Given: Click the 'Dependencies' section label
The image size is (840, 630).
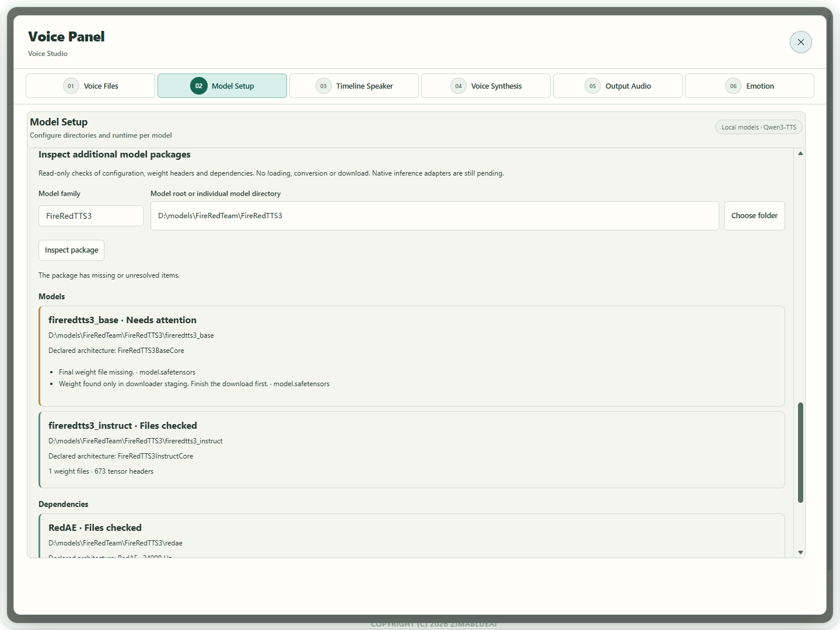Looking at the screenshot, I should pos(64,505).
